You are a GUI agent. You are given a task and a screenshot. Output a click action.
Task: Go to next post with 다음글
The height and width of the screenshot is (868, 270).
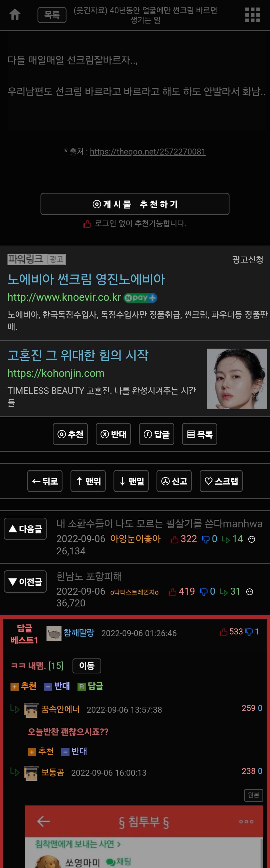(x=25, y=529)
